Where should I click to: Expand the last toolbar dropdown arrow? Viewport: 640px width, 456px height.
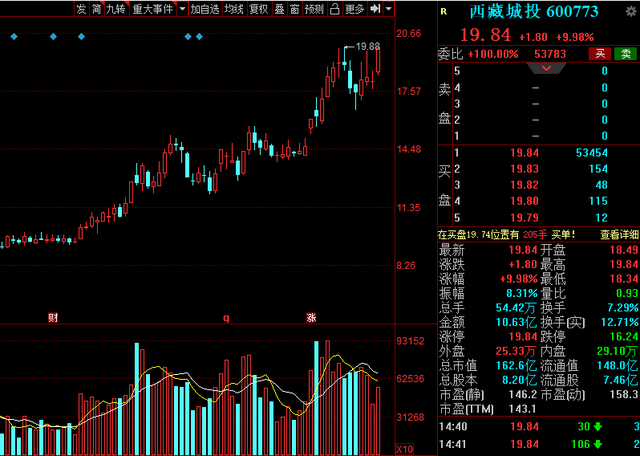[389, 9]
